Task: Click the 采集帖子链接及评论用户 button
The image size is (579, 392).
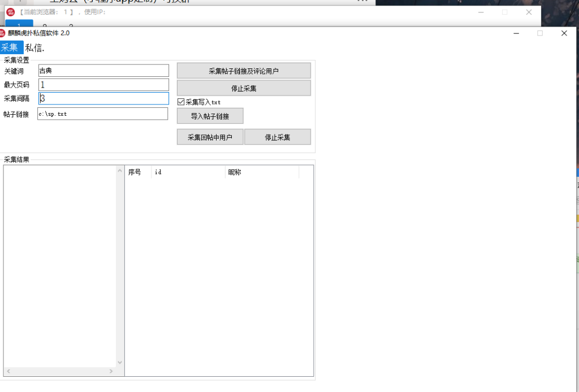Action: [244, 71]
